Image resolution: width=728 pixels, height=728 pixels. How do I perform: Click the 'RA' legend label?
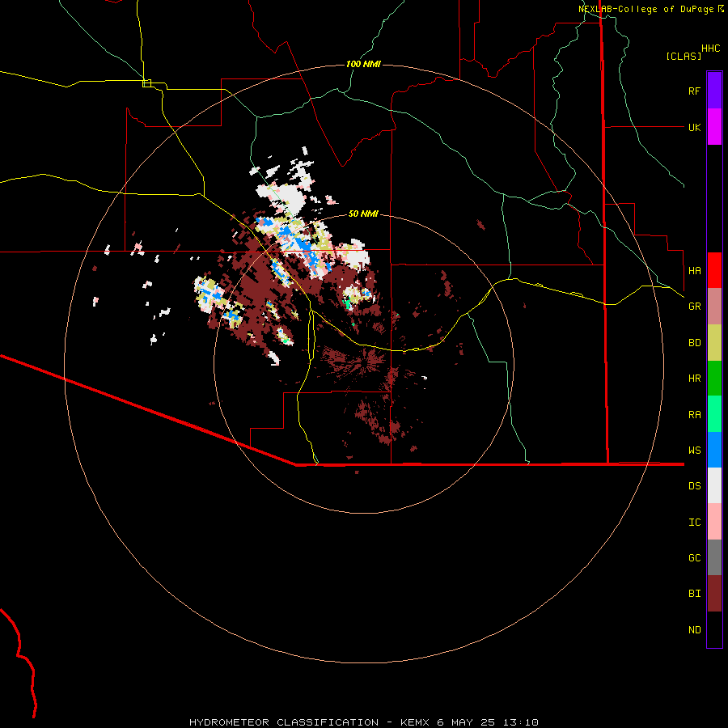[x=694, y=415]
